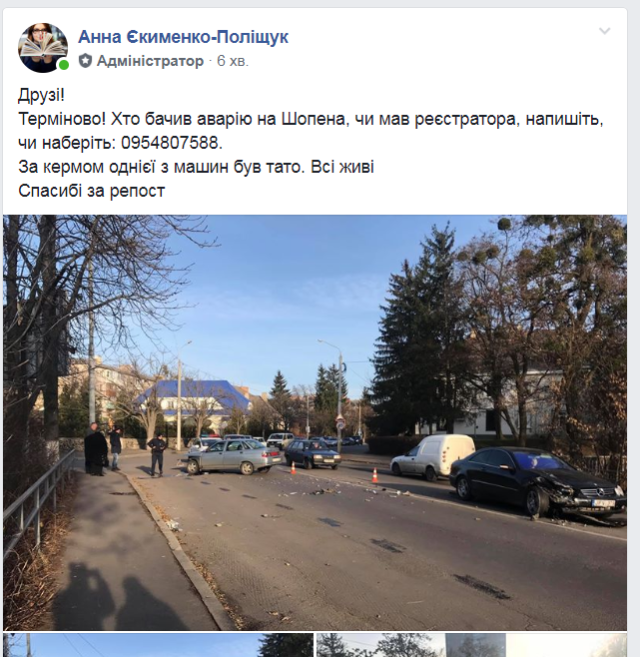Click the green online status dot

(x=64, y=65)
